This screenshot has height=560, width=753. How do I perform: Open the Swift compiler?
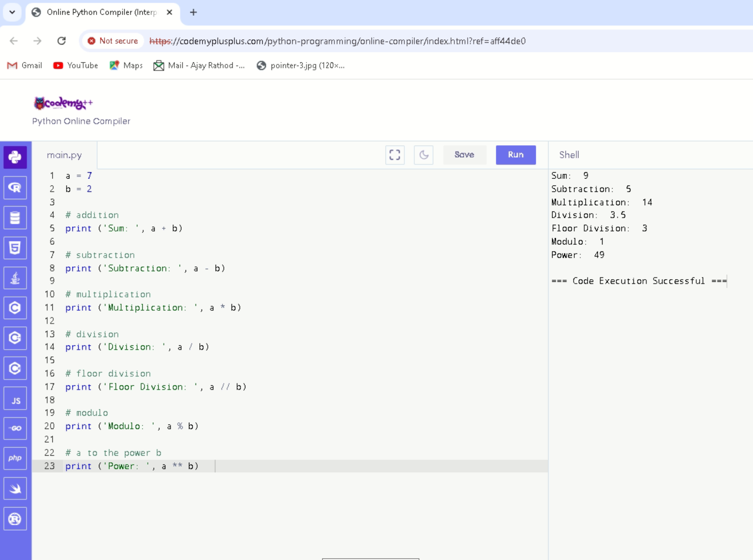(15, 488)
